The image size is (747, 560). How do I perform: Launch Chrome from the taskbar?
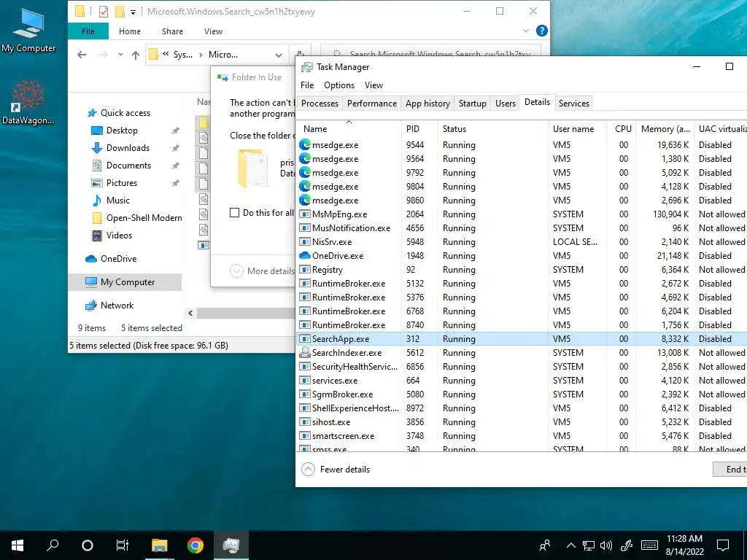tap(196, 545)
